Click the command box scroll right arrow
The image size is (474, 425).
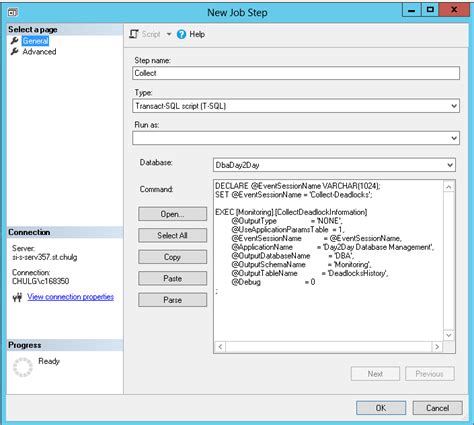(x=437, y=347)
